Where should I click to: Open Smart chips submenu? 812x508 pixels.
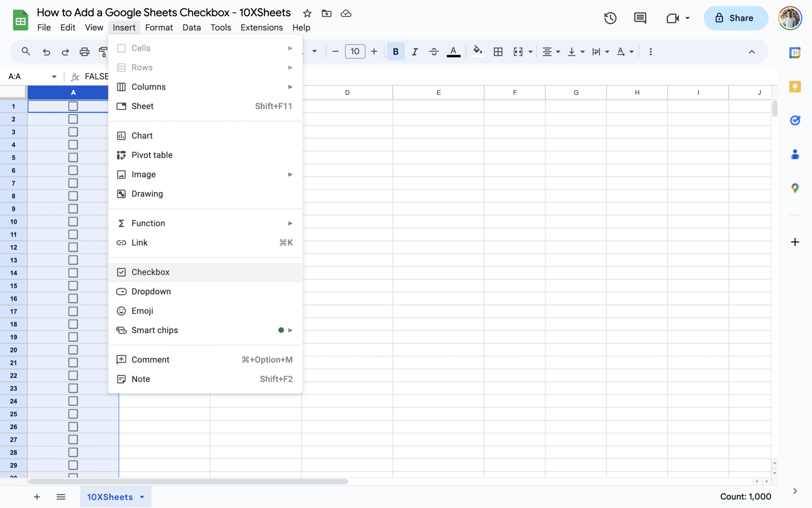click(205, 330)
